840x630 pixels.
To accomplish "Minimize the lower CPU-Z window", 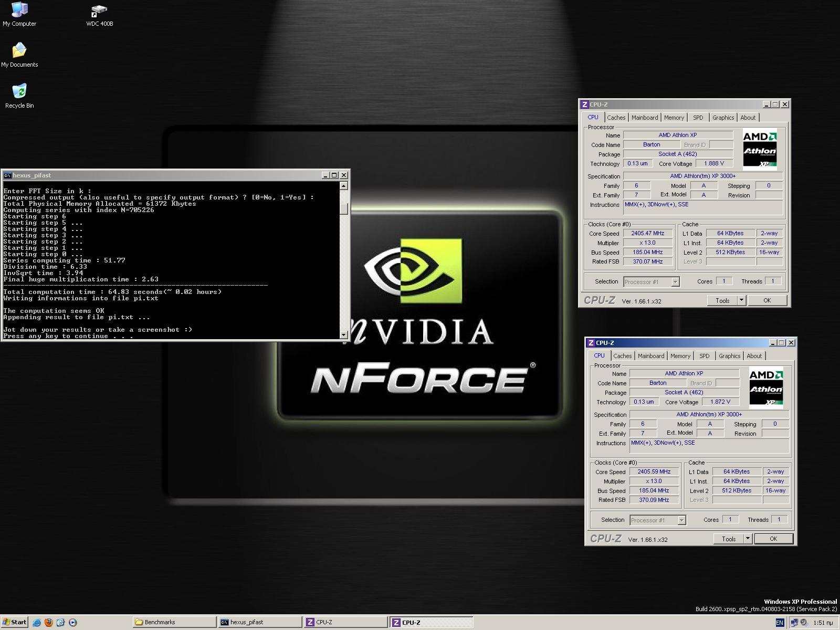I will tap(773, 343).
